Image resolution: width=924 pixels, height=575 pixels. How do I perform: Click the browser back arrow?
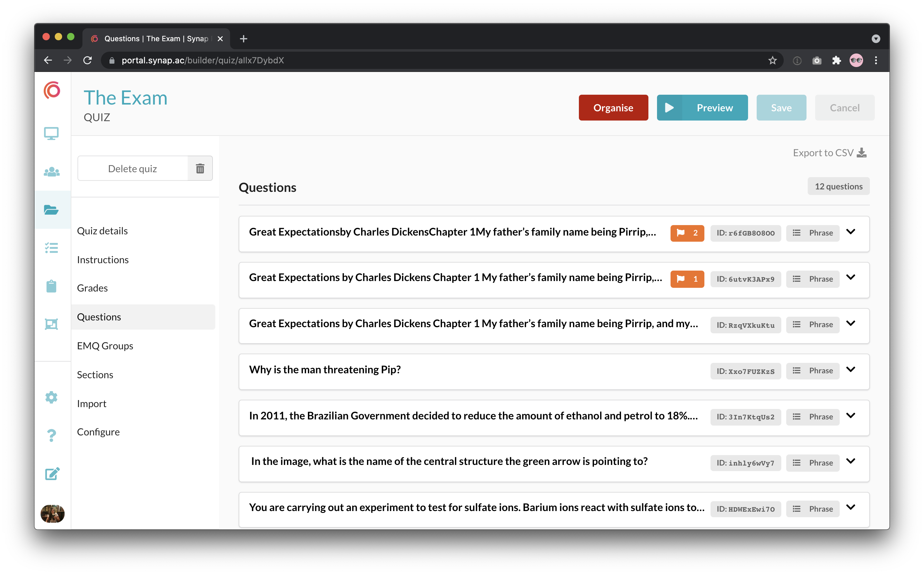point(48,60)
